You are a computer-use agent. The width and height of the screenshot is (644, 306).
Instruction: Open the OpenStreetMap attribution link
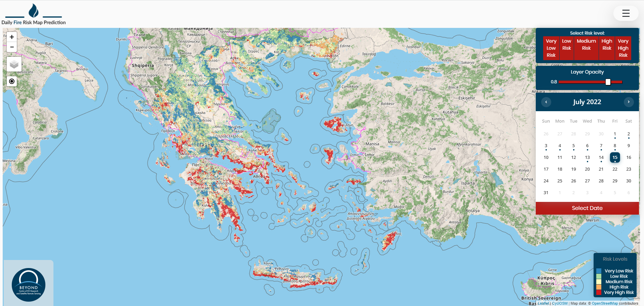coord(605,303)
